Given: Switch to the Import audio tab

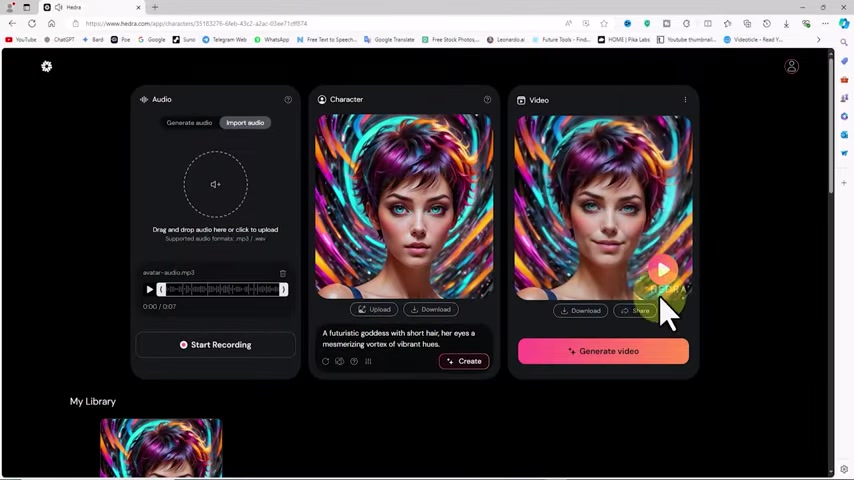Looking at the screenshot, I should (x=245, y=123).
